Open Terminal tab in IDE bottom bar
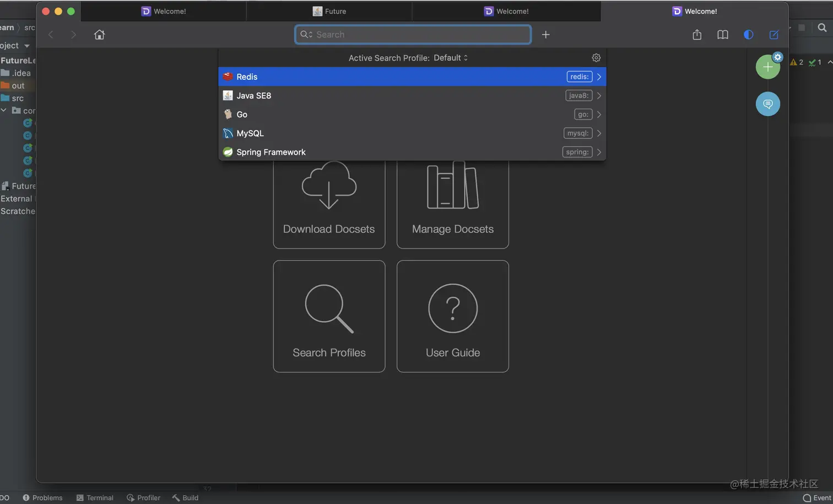Viewport: 833px width, 504px height. coord(95,498)
